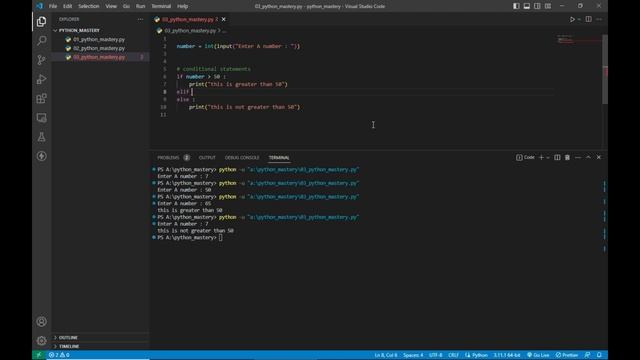Open the new terminal launch profile dropdown
The height and width of the screenshot is (360, 640).
coord(548,158)
